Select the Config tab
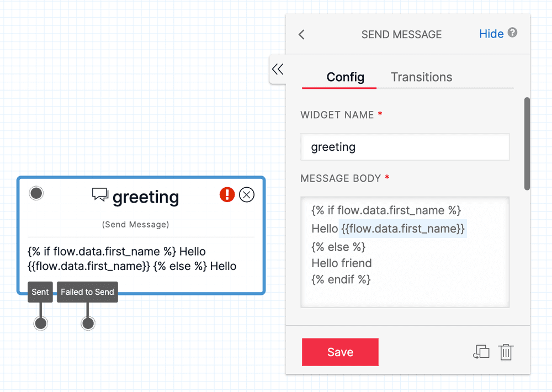The height and width of the screenshot is (392, 552). click(x=339, y=77)
